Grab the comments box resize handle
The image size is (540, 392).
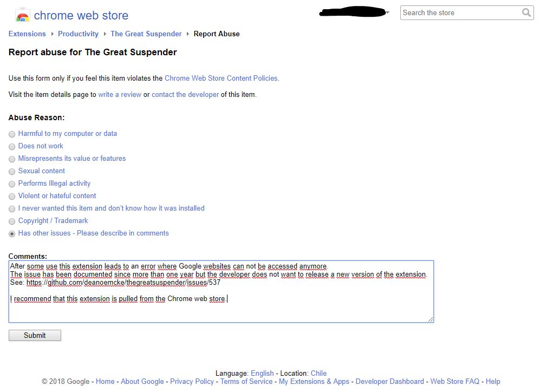[x=431, y=319]
